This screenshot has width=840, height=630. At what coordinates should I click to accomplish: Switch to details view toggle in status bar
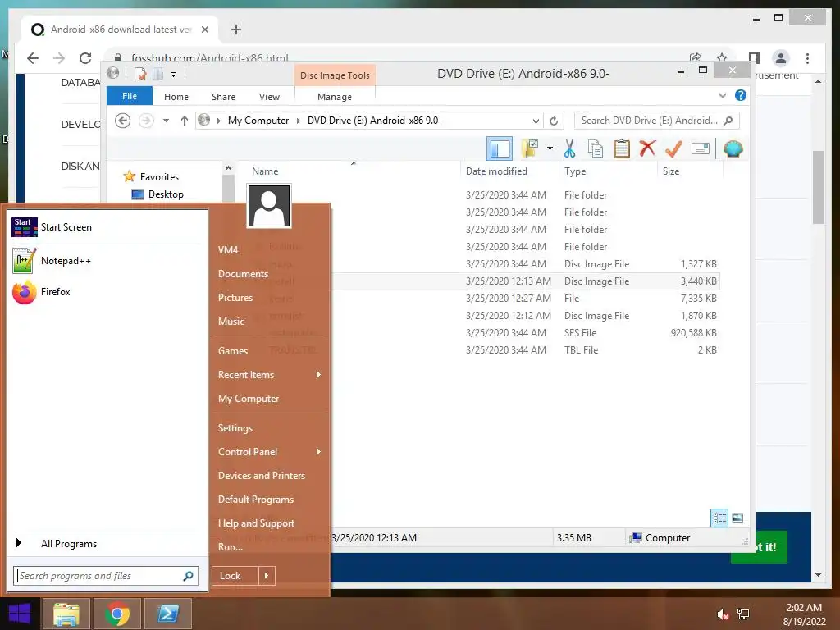(719, 518)
